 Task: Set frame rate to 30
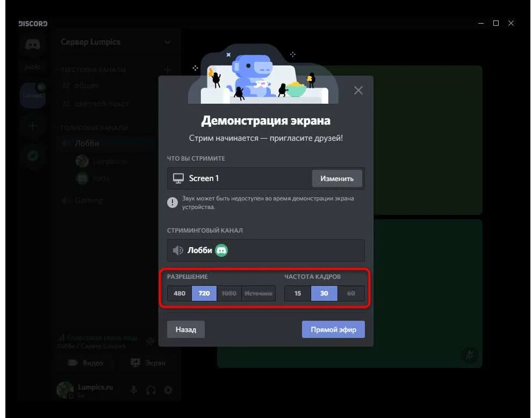[x=324, y=293]
